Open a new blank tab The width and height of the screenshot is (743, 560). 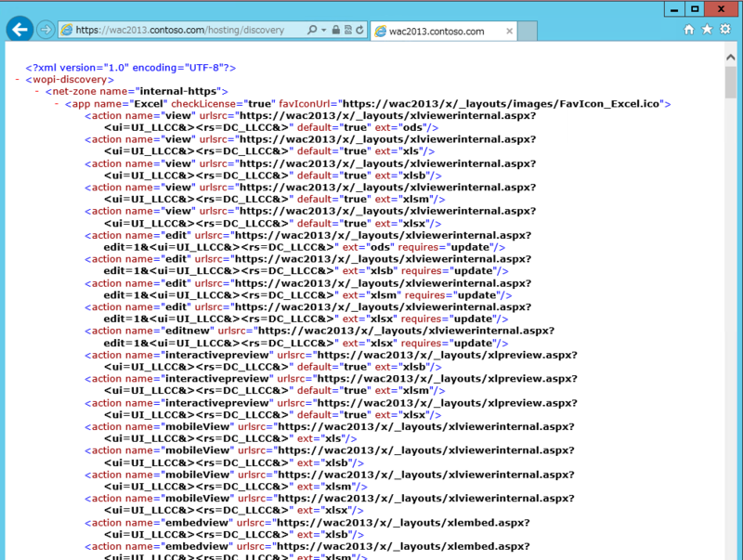528,32
